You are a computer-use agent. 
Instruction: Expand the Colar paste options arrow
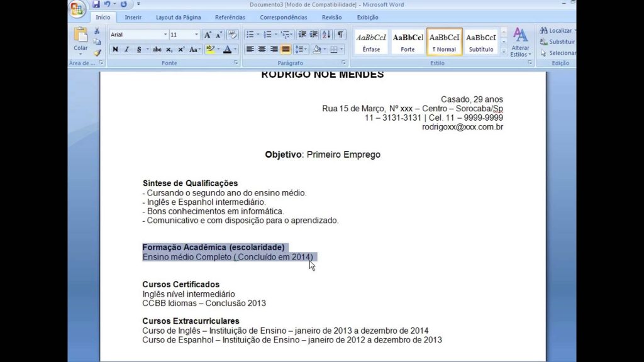80,54
